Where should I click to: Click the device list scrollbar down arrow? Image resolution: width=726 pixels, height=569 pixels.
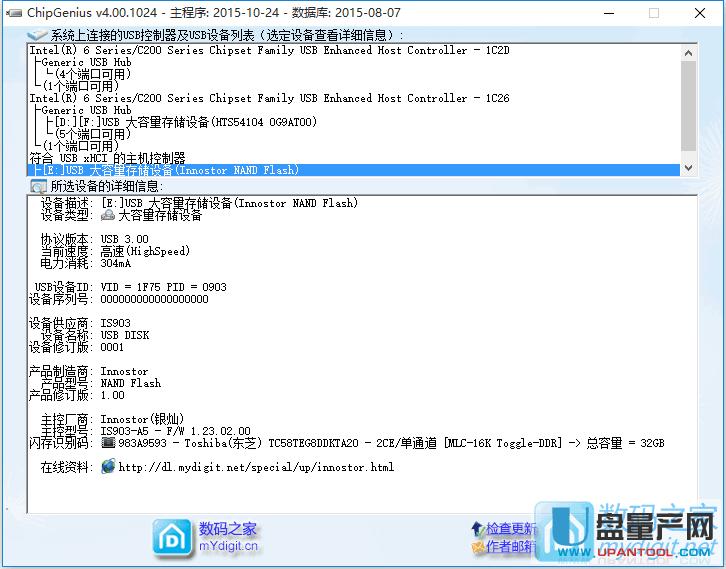688,169
